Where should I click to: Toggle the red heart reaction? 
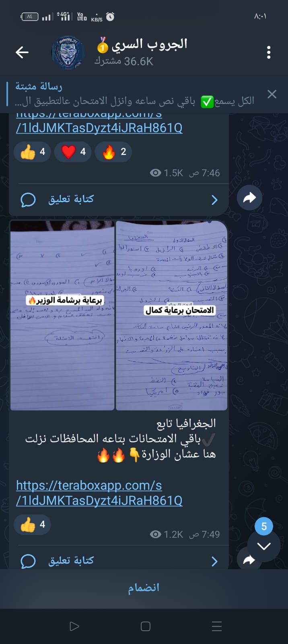[x=73, y=152]
